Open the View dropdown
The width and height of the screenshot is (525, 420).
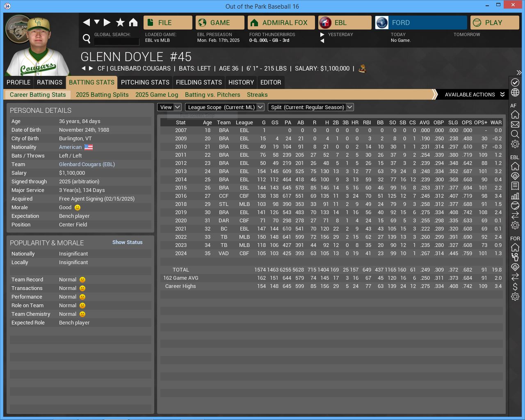tap(169, 107)
